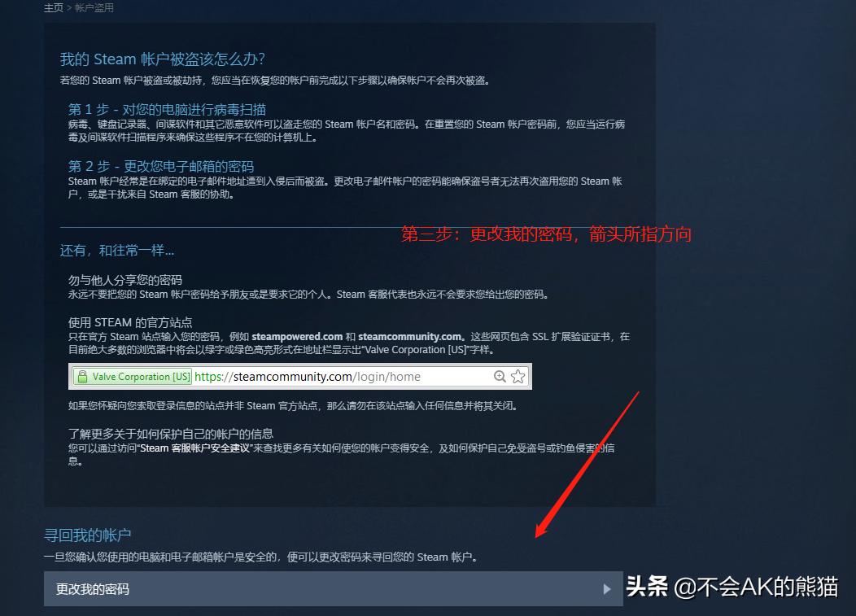Click the Valve Corporation [US] certificate badge
The height and width of the screenshot is (616, 856).
(134, 376)
